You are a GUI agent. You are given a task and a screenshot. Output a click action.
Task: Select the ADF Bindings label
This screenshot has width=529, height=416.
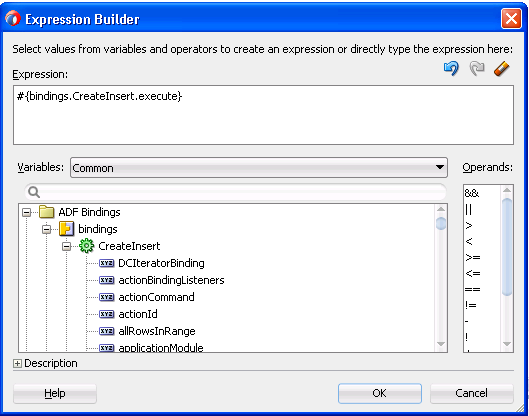point(89,212)
